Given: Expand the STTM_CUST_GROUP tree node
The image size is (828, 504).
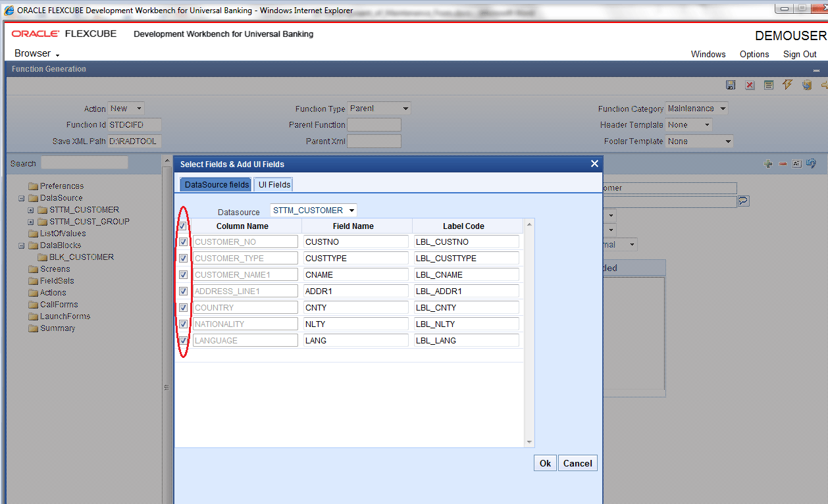Looking at the screenshot, I should pyautogui.click(x=31, y=222).
